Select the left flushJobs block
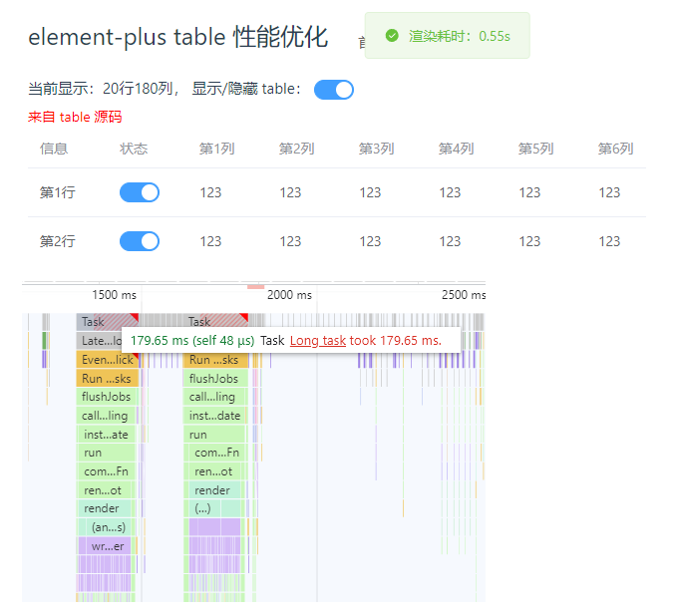The height and width of the screenshot is (616, 676). [x=108, y=397]
